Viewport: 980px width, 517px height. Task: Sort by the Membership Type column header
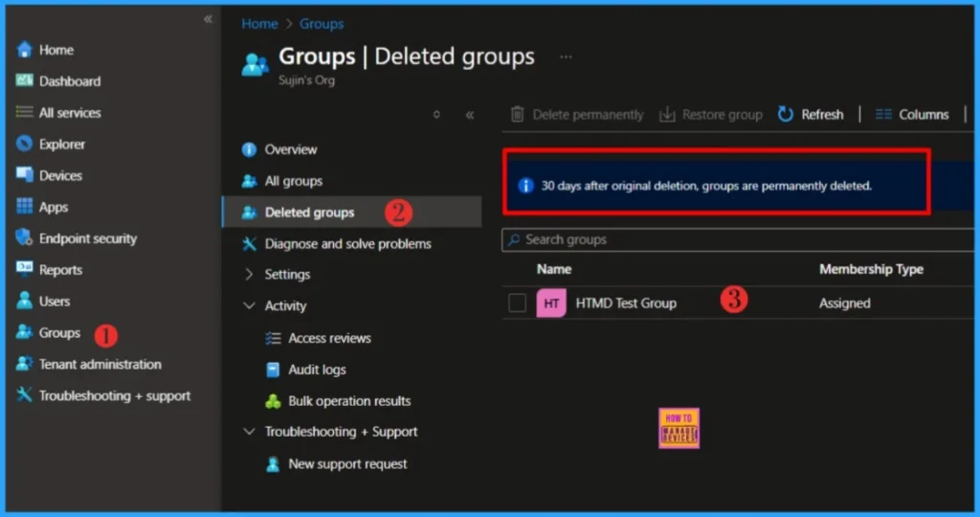pyautogui.click(x=871, y=269)
